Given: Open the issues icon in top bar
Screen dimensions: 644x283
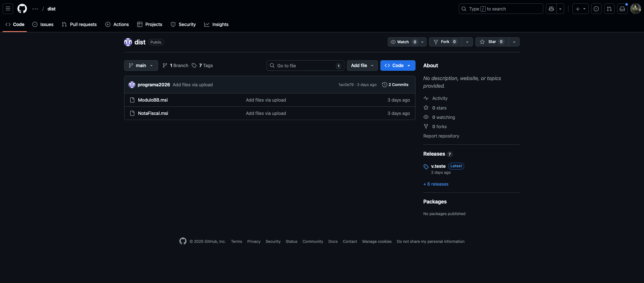Looking at the screenshot, I should pyautogui.click(x=596, y=9).
